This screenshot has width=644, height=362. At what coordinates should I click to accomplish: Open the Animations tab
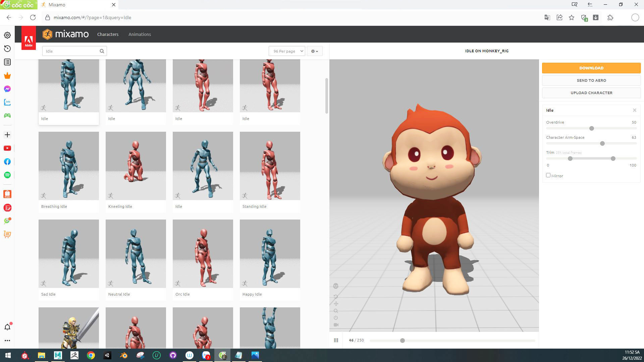coord(140,34)
